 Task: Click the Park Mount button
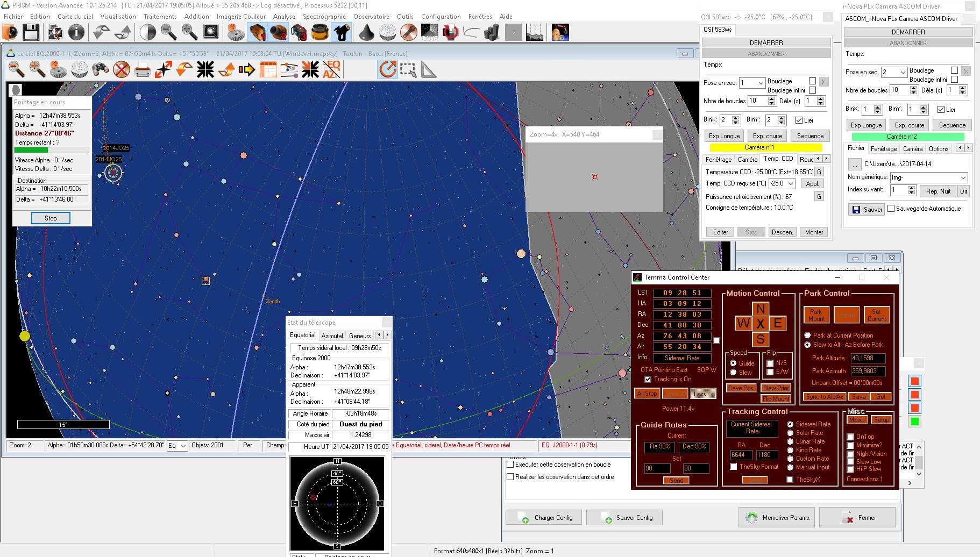[816, 315]
